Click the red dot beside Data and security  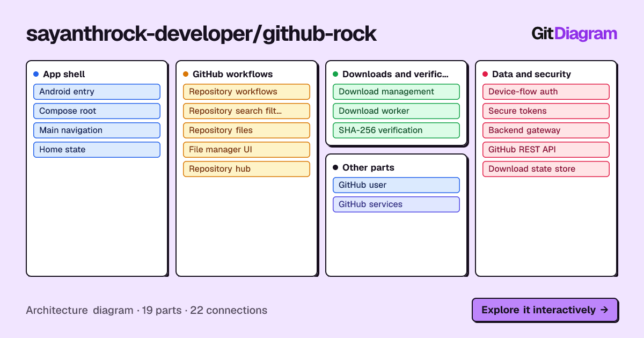point(485,74)
